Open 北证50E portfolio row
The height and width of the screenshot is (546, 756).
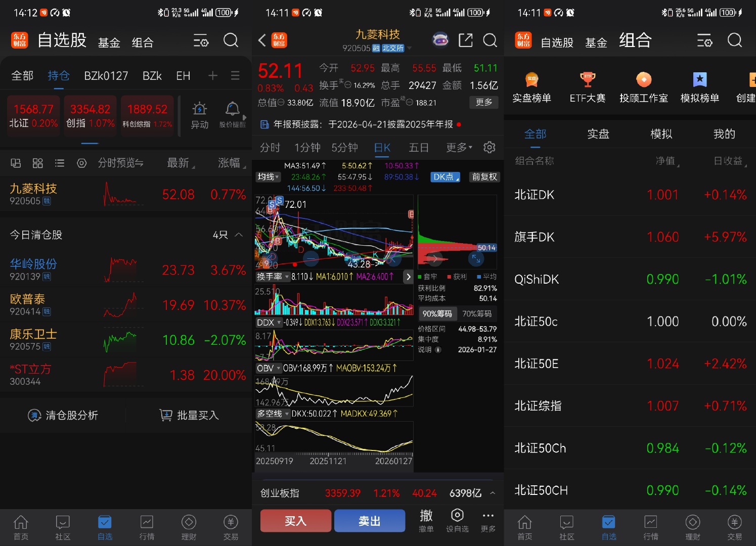coord(630,363)
